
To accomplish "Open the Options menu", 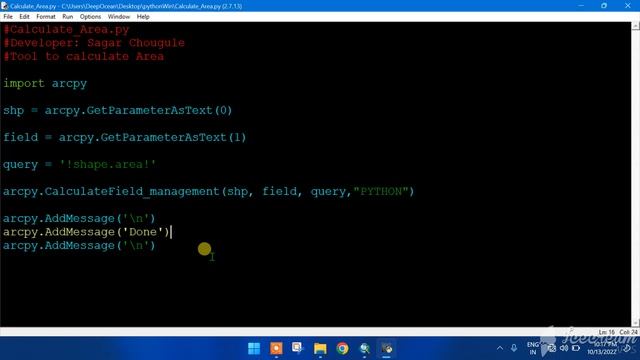I will [x=90, y=17].
